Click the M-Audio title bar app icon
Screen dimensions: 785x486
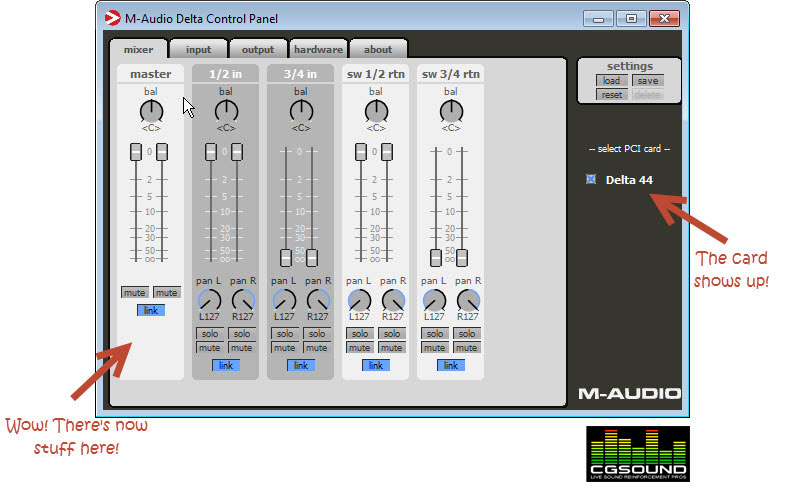pyautogui.click(x=112, y=18)
